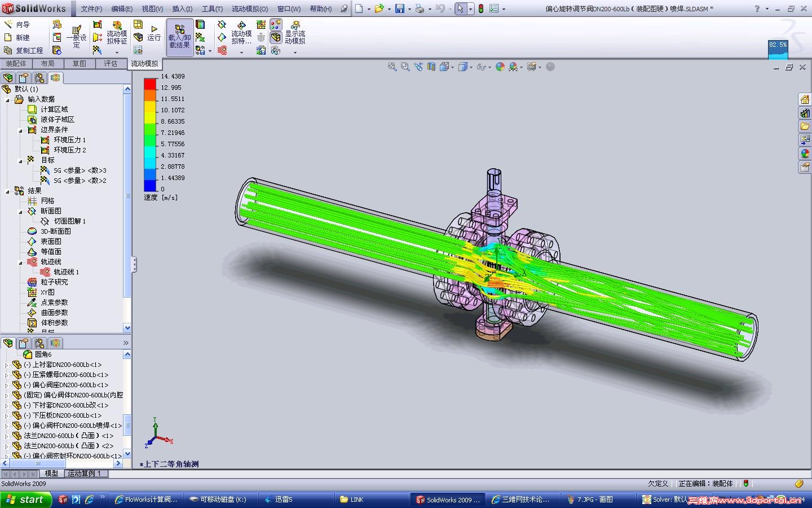Open Edit Appearance color sphere icon
Screen dimensions: 812x508
point(500,67)
